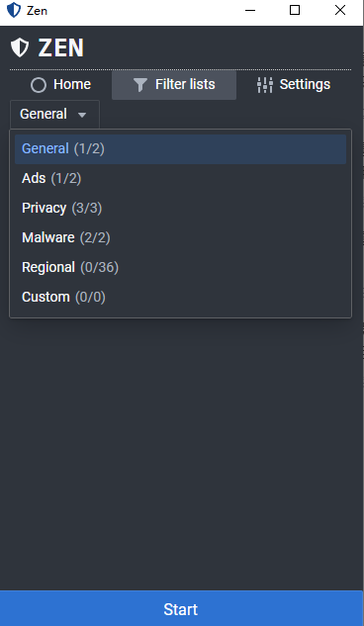Screen dimensions: 364x626
Task: Open the Settings tab
Action: click(x=294, y=85)
